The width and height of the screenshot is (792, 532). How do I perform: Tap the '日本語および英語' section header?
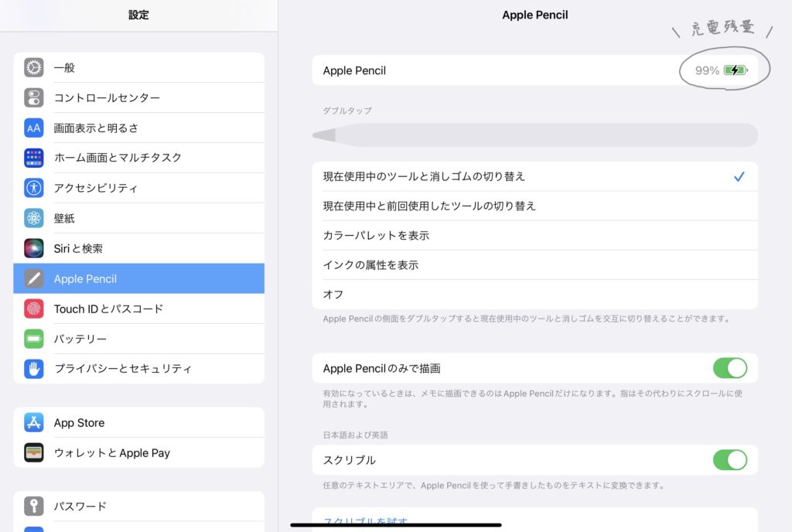355,435
